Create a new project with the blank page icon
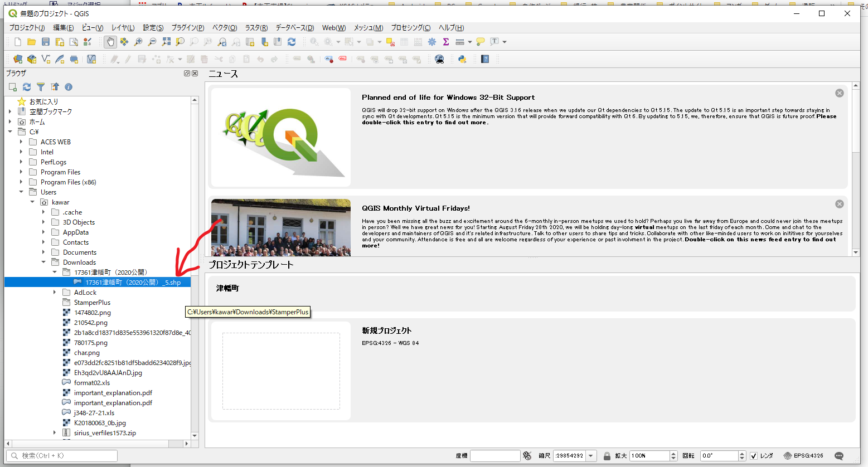This screenshot has height=467, width=868. 18,42
